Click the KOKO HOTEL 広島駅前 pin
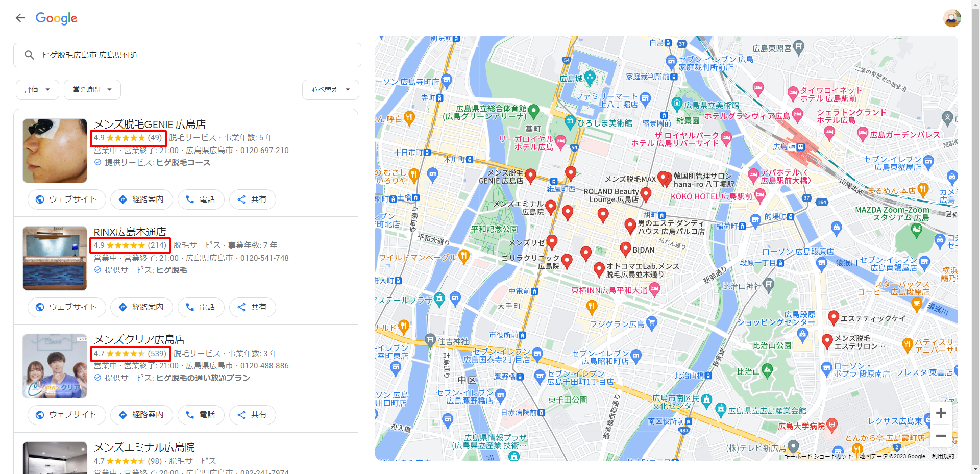The height and width of the screenshot is (474, 980). pyautogui.click(x=760, y=195)
